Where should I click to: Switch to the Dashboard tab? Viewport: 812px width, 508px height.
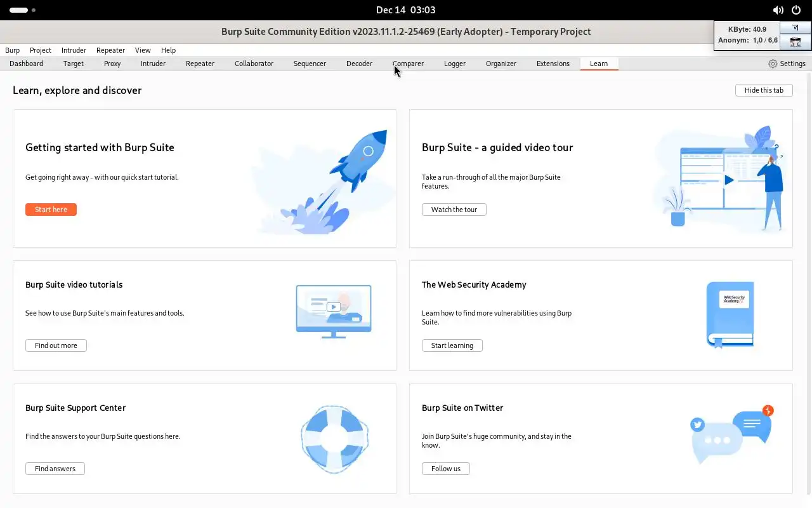point(27,63)
